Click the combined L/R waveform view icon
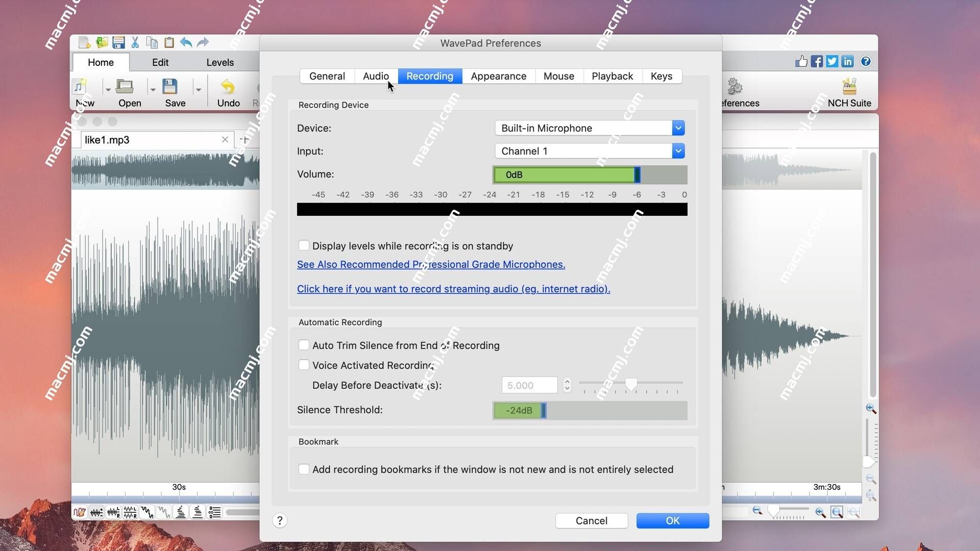The image size is (980, 551). (113, 512)
